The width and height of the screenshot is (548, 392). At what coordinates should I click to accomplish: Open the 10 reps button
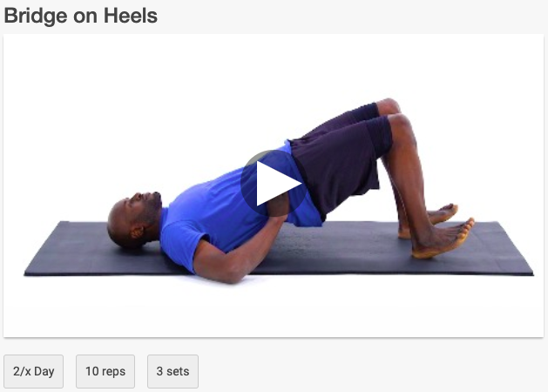[105, 371]
